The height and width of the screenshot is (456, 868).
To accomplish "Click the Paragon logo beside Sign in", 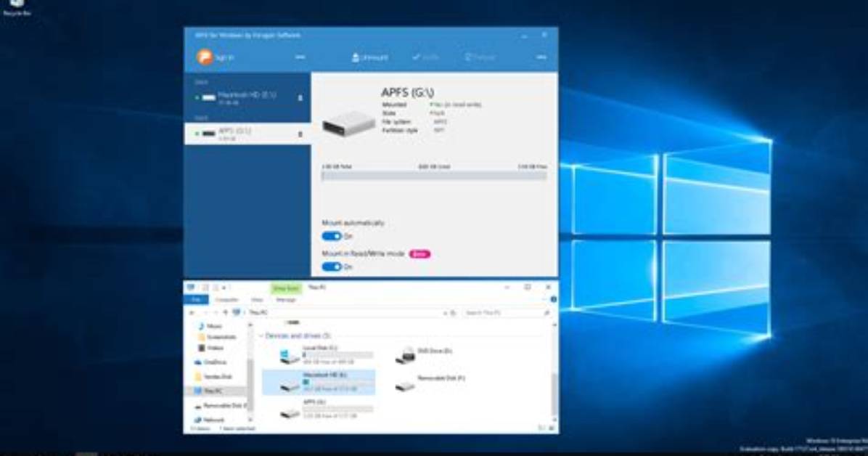I will click(205, 57).
